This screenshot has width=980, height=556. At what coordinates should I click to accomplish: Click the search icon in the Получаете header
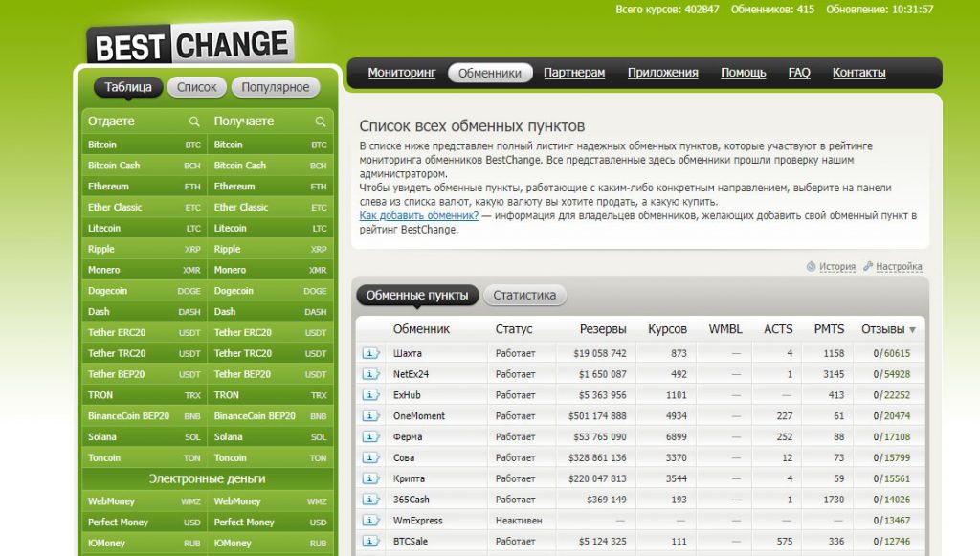pos(321,122)
